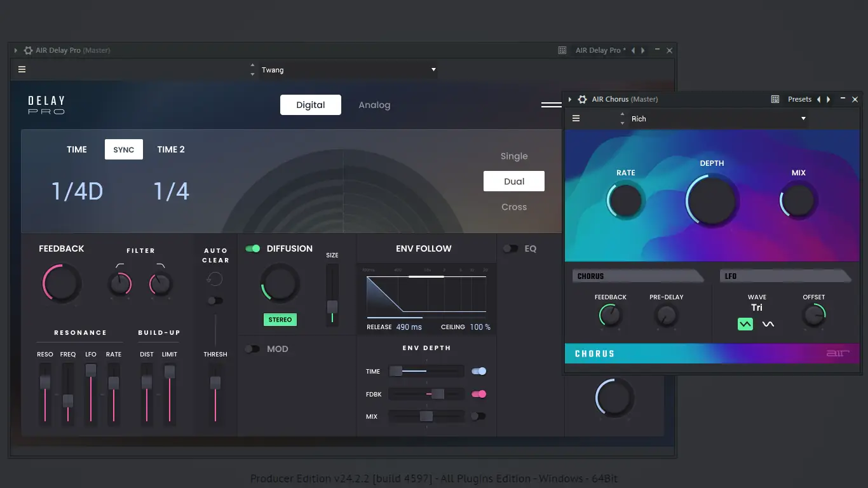The height and width of the screenshot is (488, 868).
Task: Select the triangle wave LFO icon in Chorus
Action: coord(745,324)
